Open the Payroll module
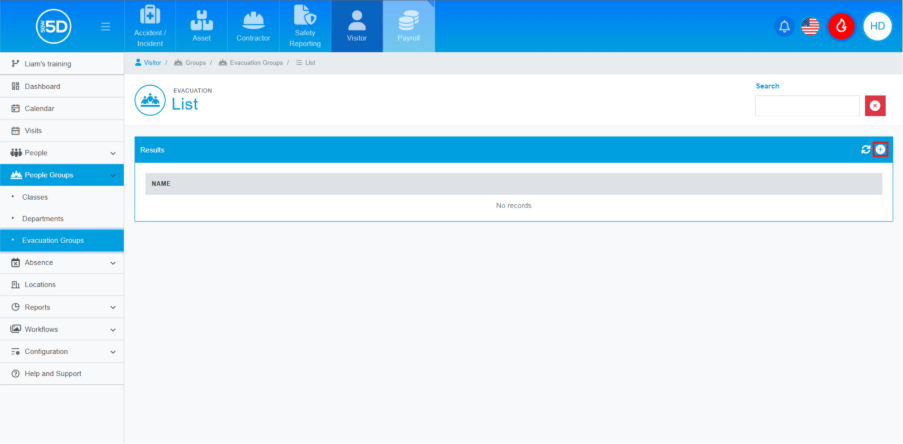 (409, 26)
